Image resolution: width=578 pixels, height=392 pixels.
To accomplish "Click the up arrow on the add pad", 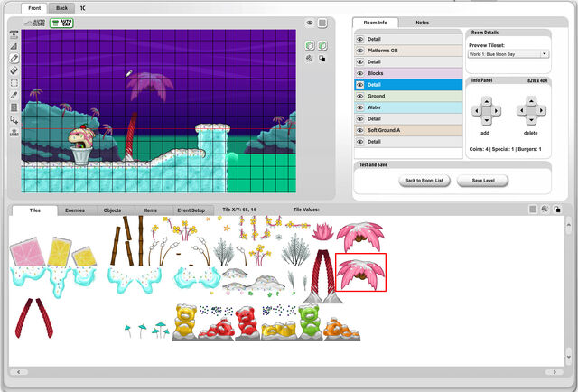I will 487,101.
